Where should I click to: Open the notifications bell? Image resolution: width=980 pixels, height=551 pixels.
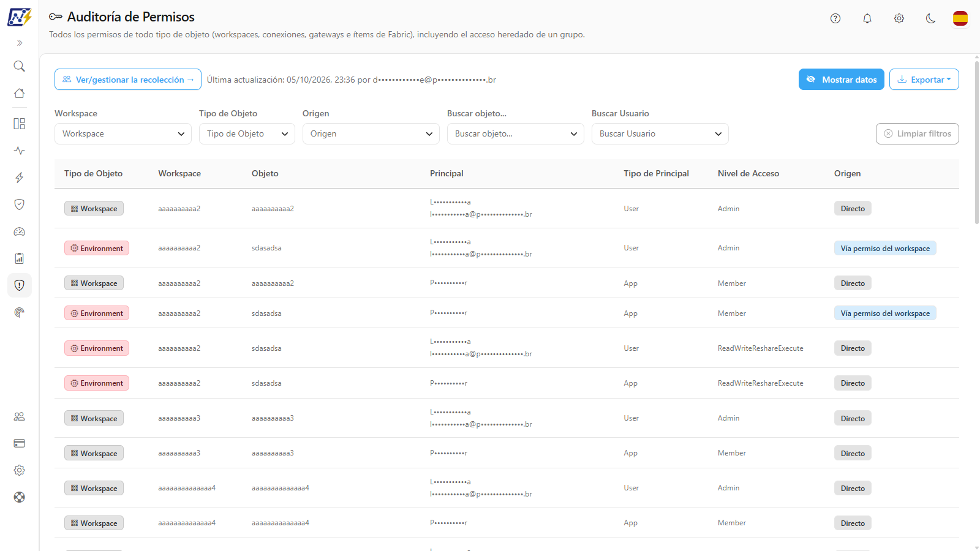tap(867, 18)
